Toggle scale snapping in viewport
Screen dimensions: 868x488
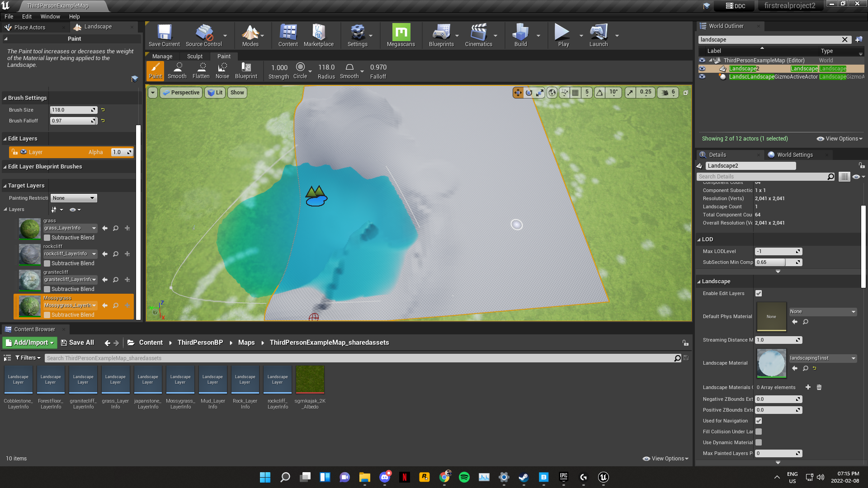pyautogui.click(x=630, y=93)
